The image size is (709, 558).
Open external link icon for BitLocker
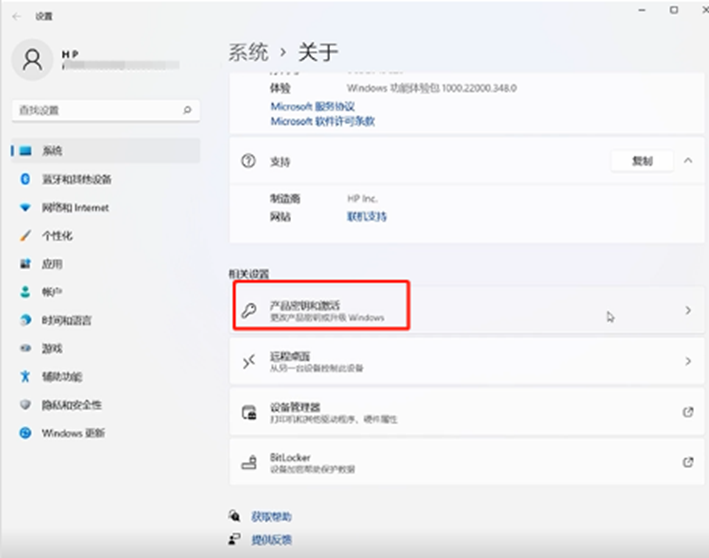coord(687,463)
